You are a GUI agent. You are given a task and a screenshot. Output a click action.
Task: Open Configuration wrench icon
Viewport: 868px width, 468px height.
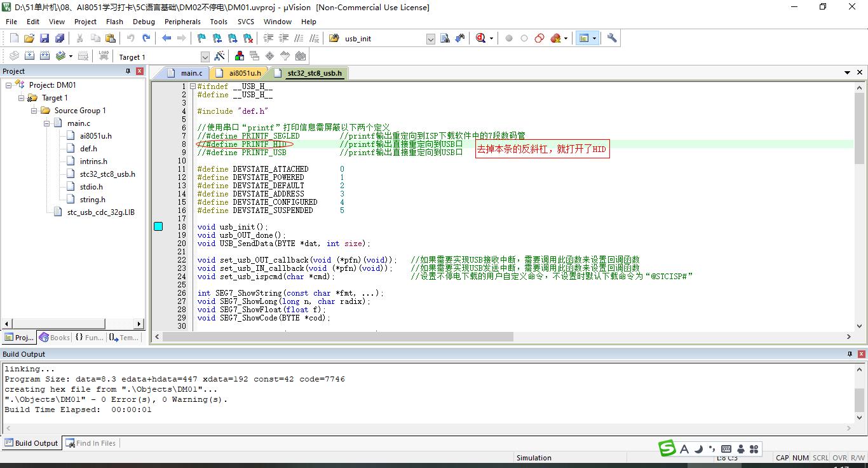(x=612, y=38)
